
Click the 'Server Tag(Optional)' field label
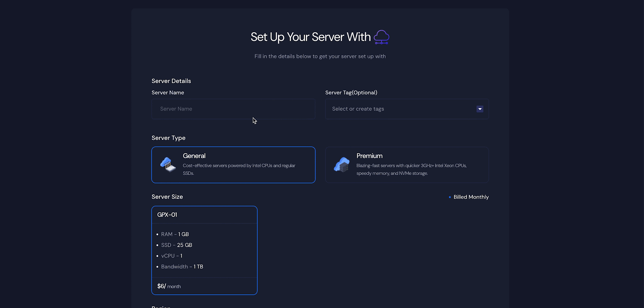click(x=351, y=93)
